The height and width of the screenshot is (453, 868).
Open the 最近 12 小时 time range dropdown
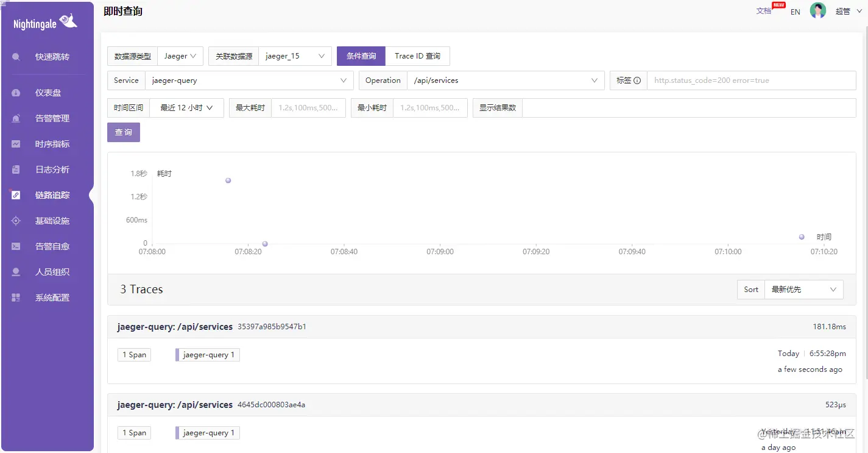187,107
